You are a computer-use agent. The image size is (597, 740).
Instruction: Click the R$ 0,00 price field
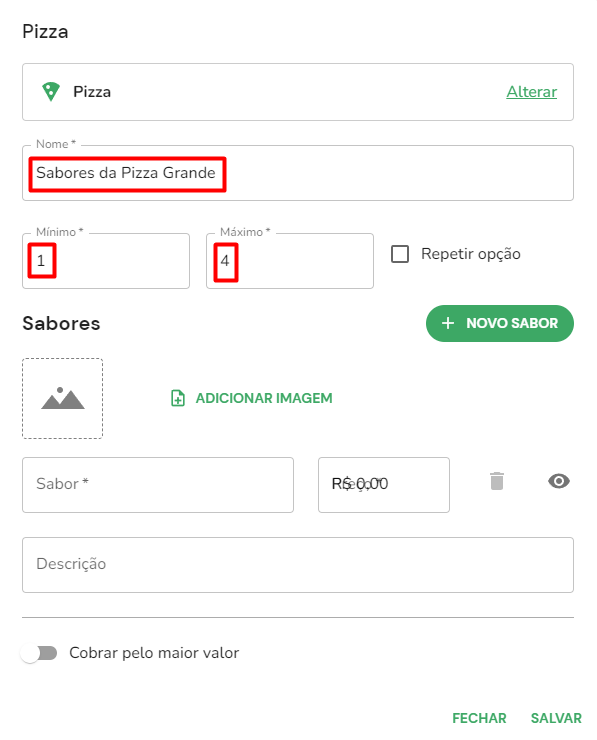tap(384, 485)
